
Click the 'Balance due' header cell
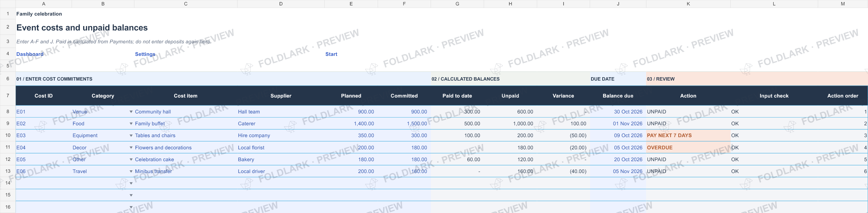tap(618, 96)
